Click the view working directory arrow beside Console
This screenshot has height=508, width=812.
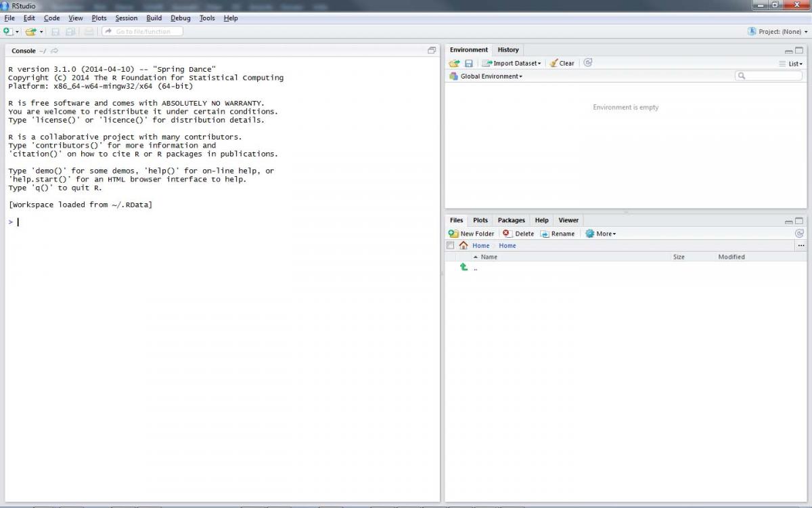[55, 51]
